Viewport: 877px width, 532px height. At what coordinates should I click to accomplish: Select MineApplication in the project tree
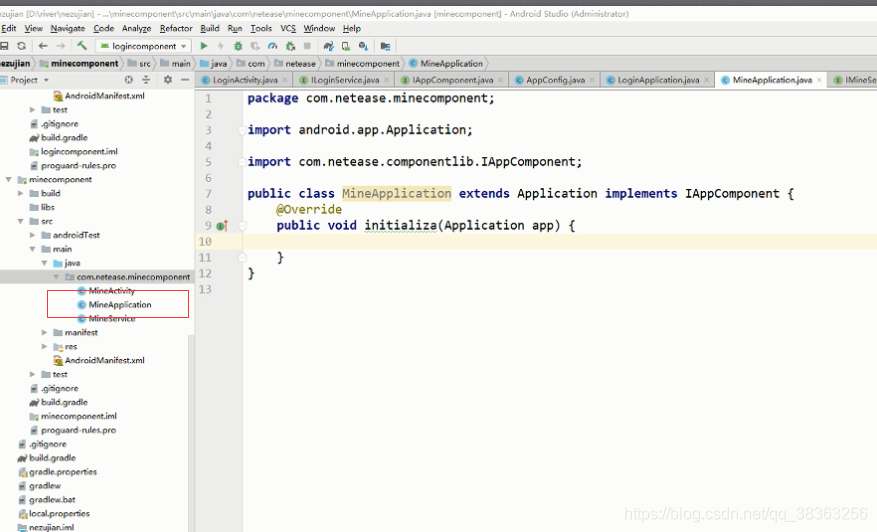click(x=120, y=305)
